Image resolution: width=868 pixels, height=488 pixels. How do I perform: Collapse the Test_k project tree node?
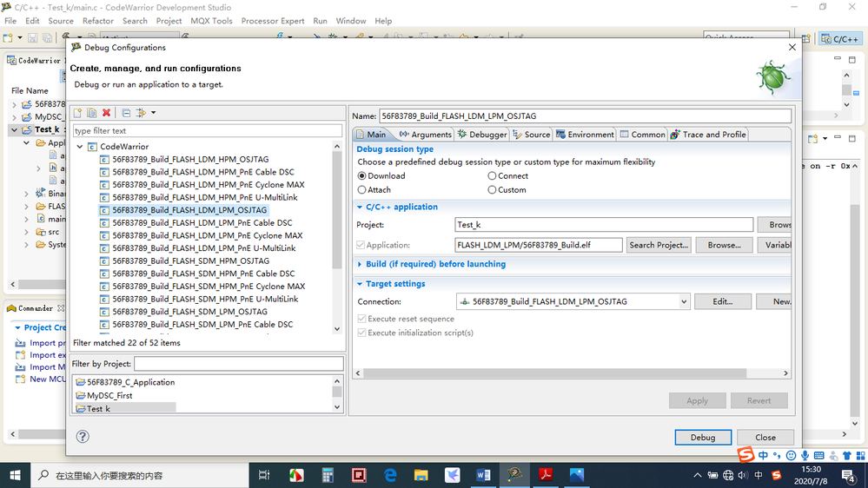click(14, 129)
